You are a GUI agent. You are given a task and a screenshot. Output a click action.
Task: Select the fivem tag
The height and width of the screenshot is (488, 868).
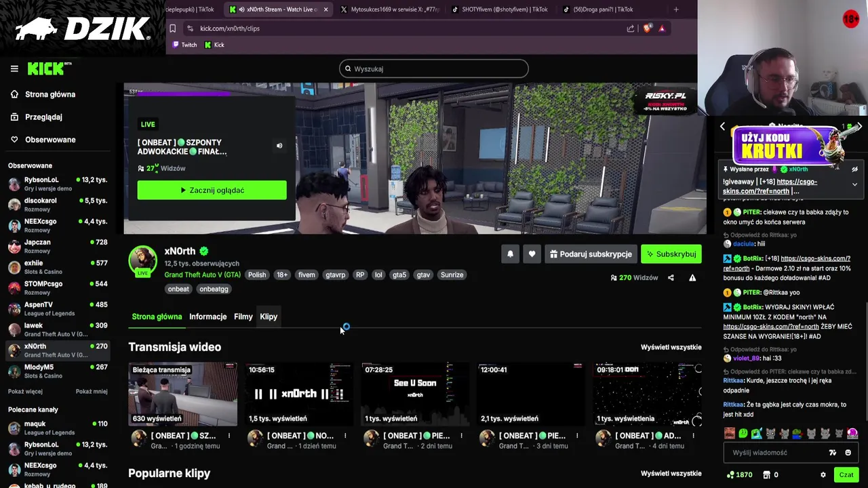(x=307, y=275)
